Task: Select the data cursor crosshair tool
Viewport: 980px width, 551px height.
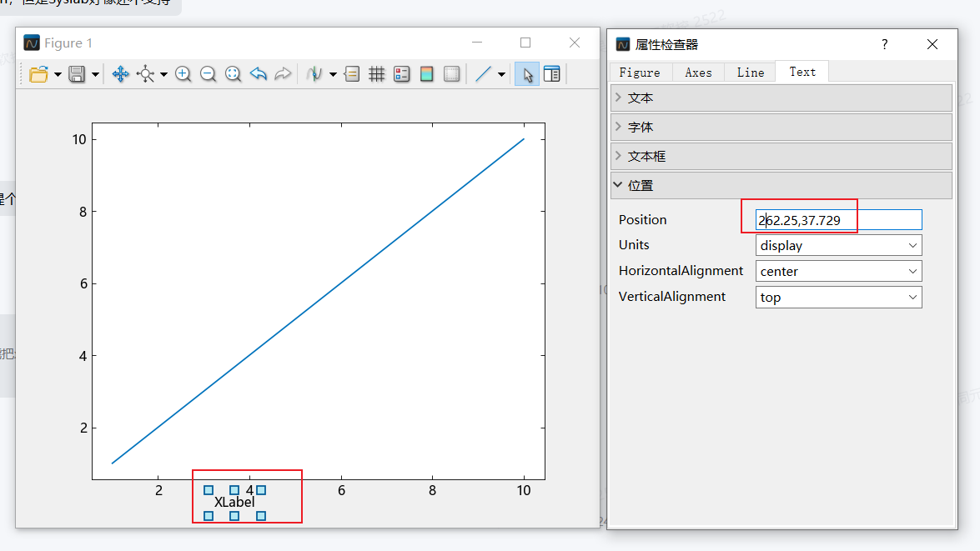Action: point(146,74)
